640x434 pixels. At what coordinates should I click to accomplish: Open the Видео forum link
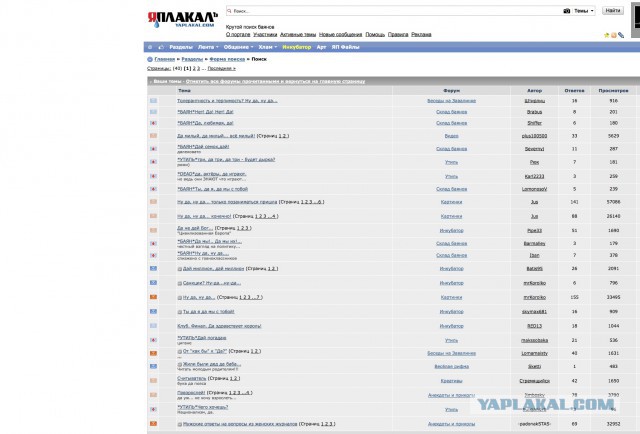click(x=451, y=136)
